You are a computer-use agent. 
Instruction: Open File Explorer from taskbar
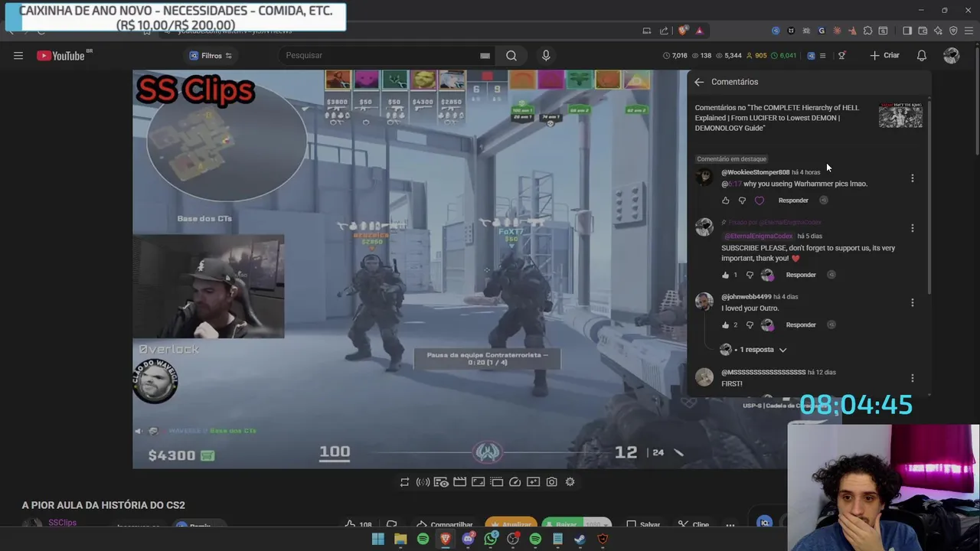(x=400, y=540)
